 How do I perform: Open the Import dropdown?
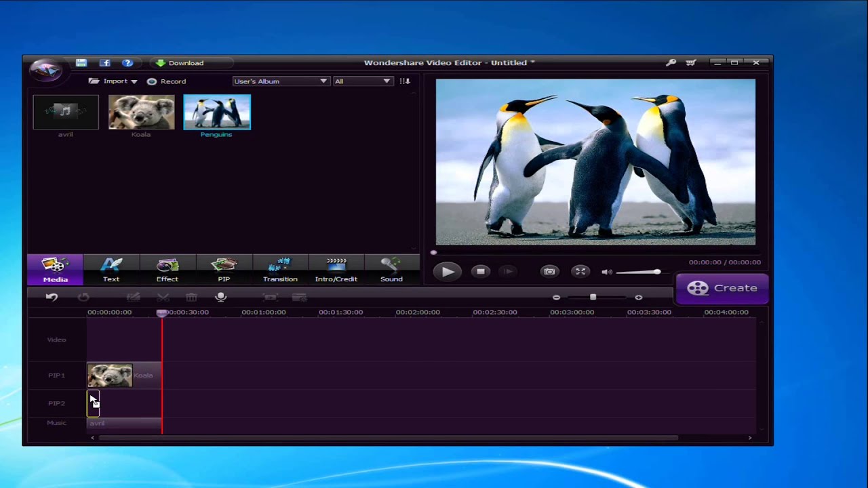click(113, 81)
